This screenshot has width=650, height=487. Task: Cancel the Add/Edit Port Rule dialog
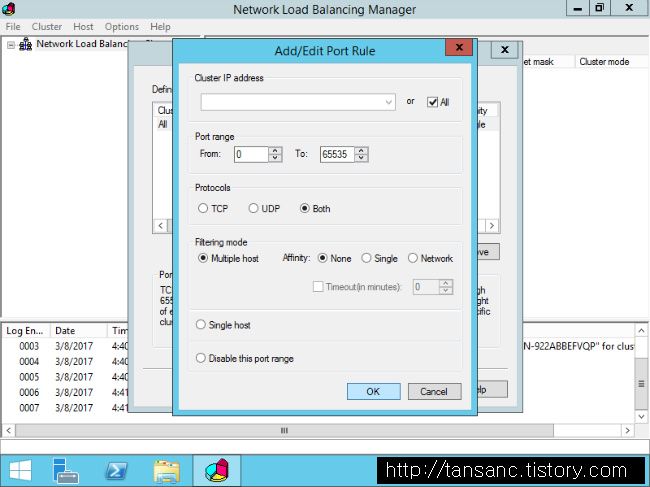[434, 391]
